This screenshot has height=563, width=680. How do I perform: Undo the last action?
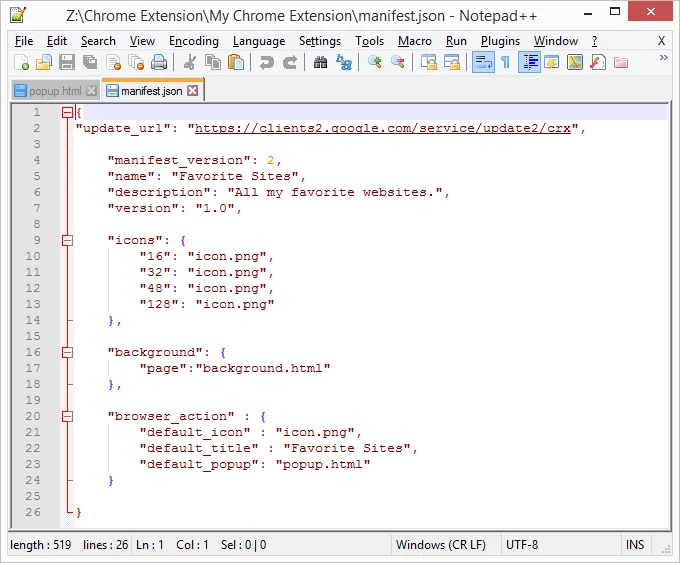pyautogui.click(x=266, y=62)
